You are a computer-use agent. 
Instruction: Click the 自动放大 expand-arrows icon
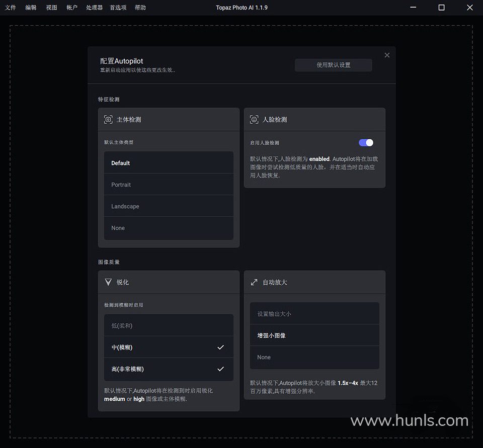point(254,282)
